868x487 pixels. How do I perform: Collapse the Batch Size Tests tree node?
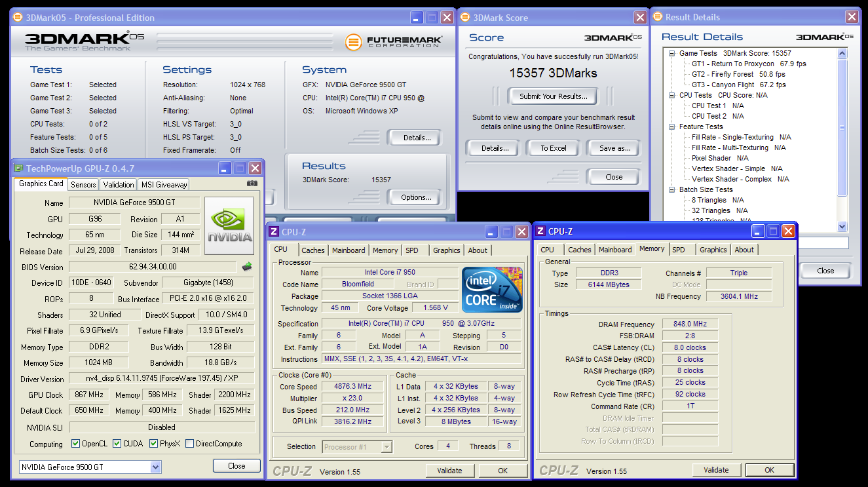click(672, 190)
